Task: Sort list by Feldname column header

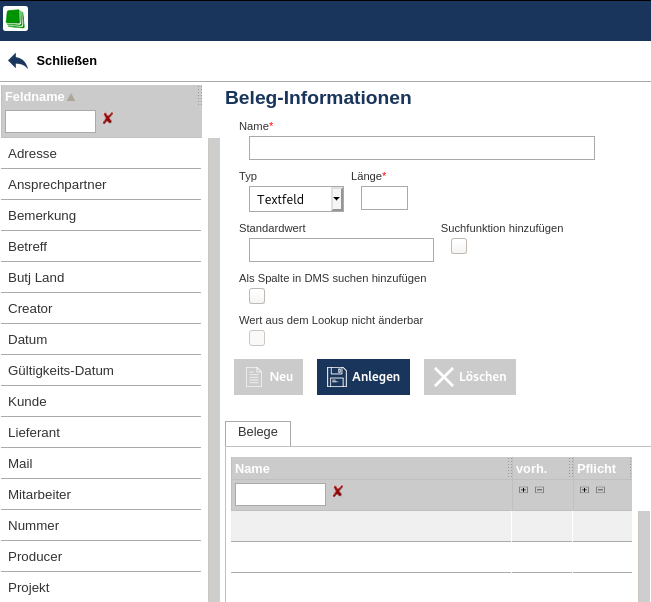Action: [35, 97]
